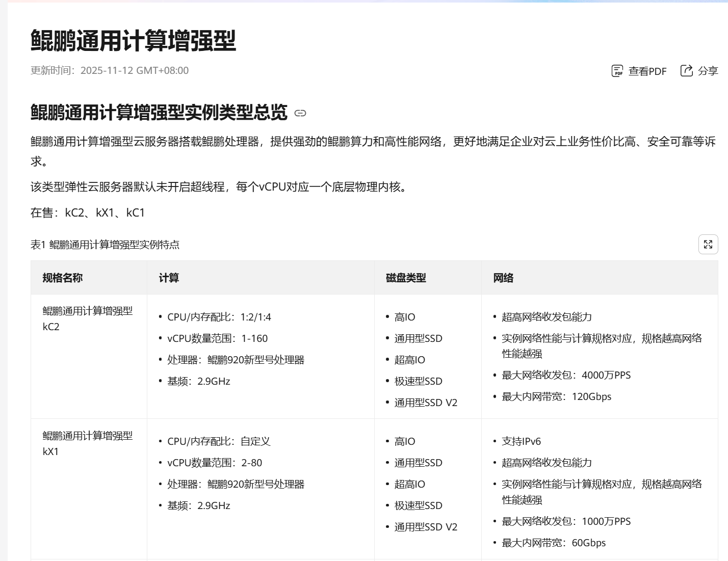This screenshot has width=728, height=561.
Task: Click CPU/内存配比：自定义 in the kX1 row
Action: coord(219,441)
